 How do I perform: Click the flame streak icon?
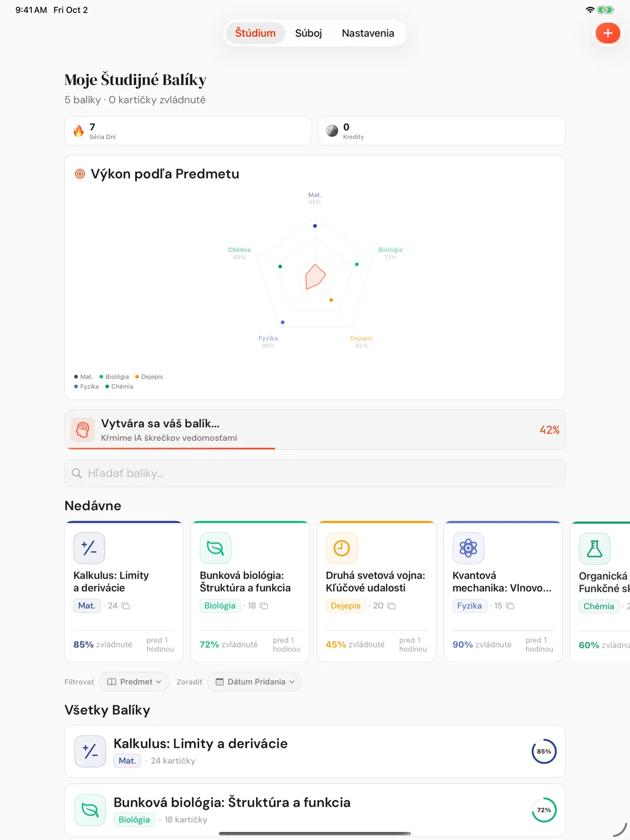[x=78, y=131]
